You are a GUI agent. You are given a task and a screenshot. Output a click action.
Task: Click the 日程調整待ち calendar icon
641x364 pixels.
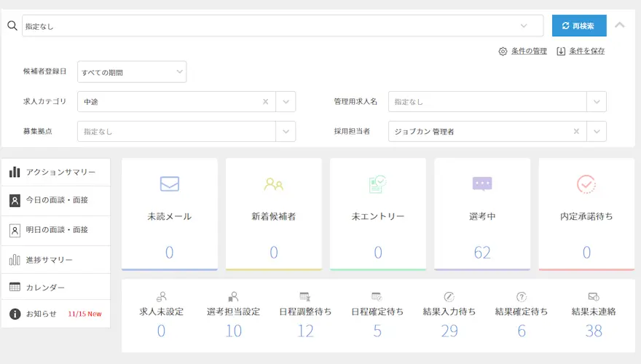coord(305,296)
